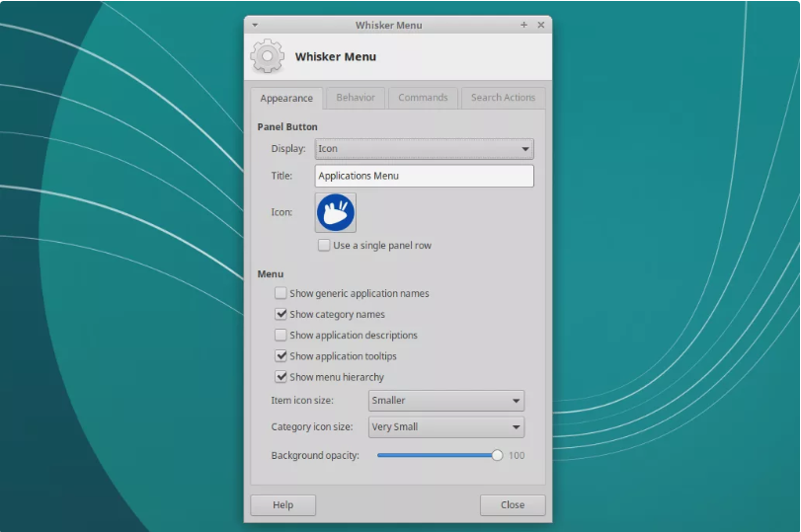The image size is (801, 532).
Task: Click the Title: label
Action: (281, 176)
